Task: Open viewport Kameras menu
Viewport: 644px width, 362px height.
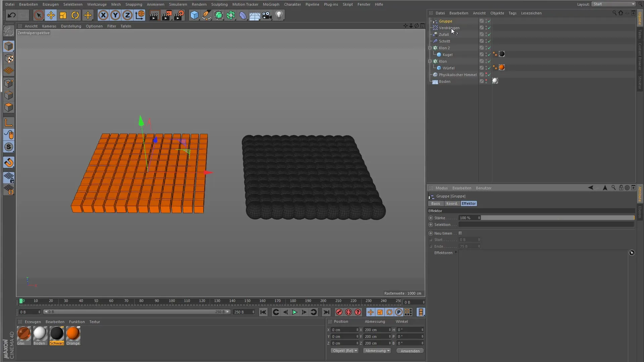Action: [x=49, y=26]
